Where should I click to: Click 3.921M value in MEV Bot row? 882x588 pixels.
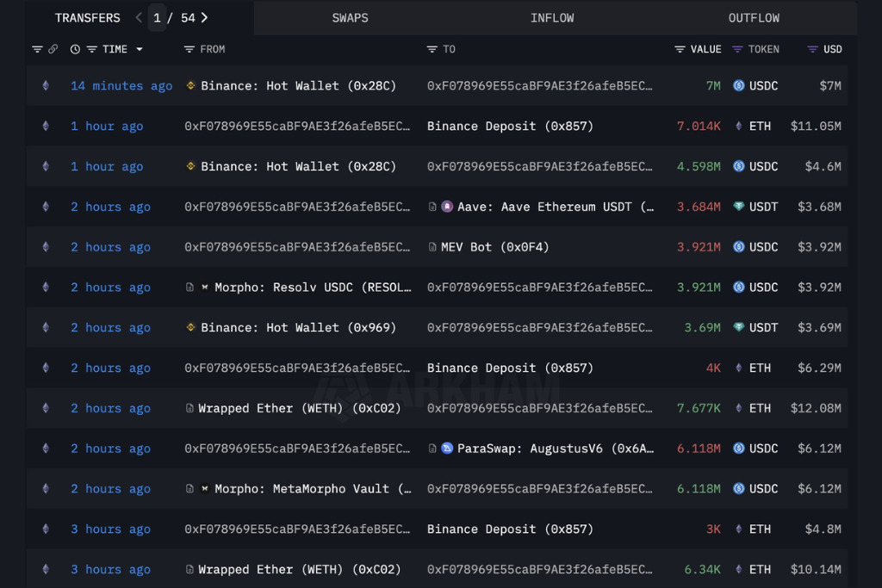click(698, 247)
